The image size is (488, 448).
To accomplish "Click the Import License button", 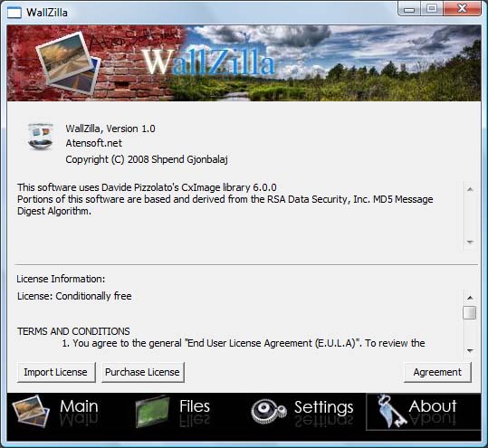I will (56, 372).
